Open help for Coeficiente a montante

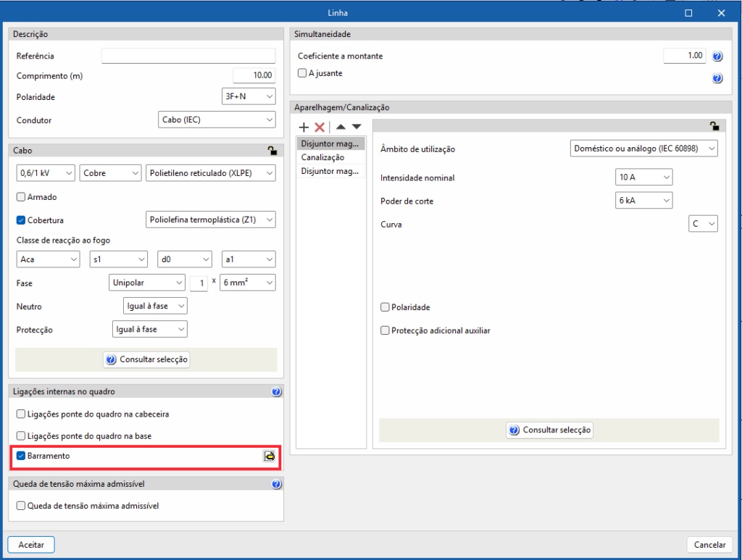[x=717, y=57]
